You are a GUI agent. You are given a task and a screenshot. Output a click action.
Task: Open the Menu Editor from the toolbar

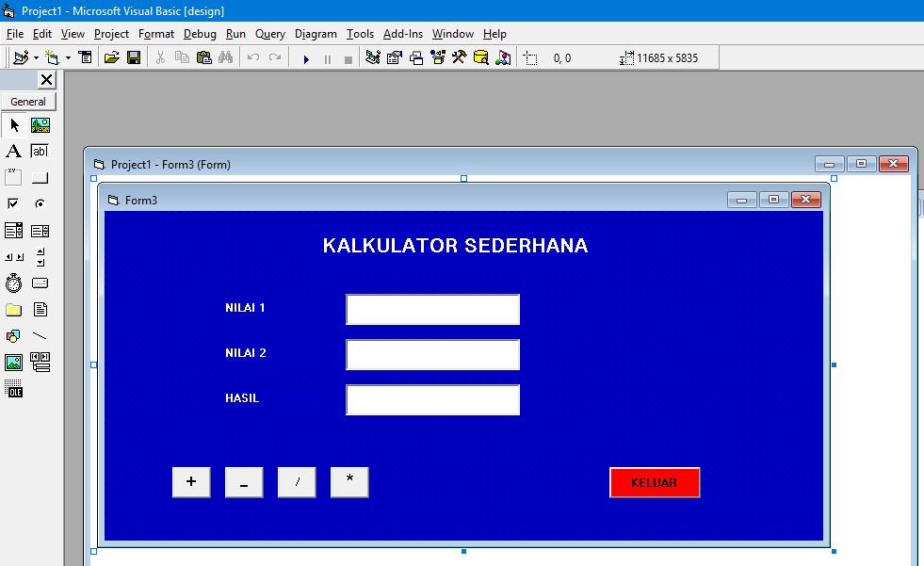[x=84, y=57]
